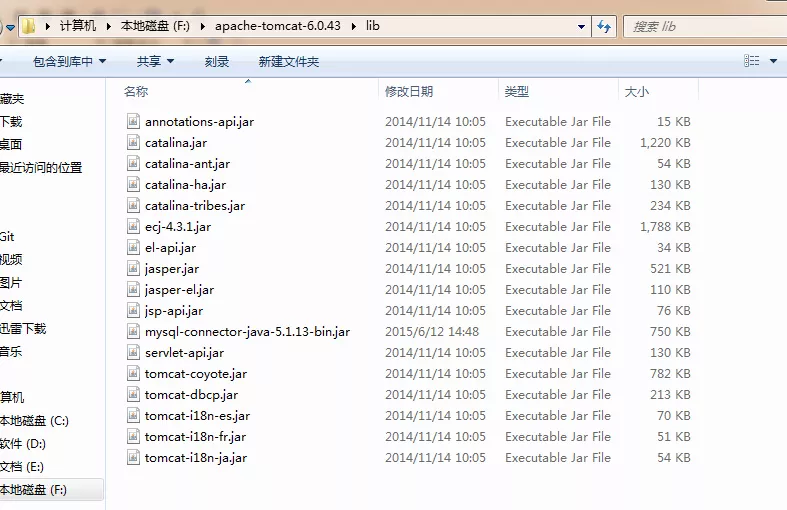Click the 新建文件夹 button
The height and width of the screenshot is (510, 787).
point(288,62)
